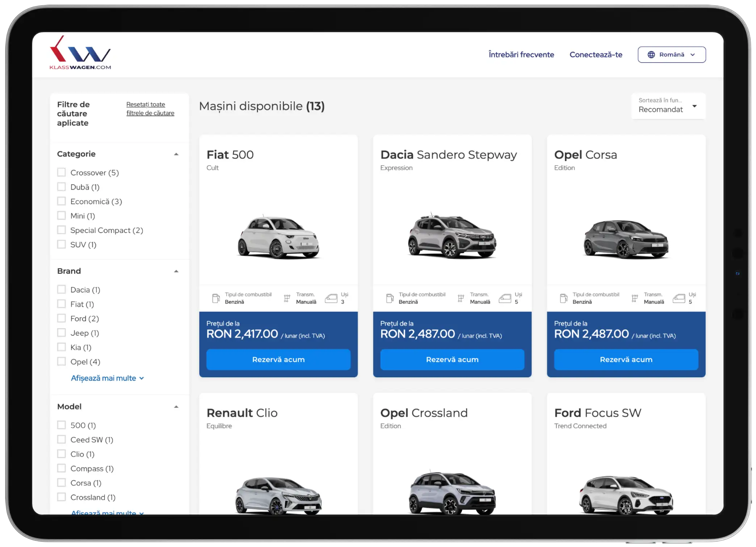Image resolution: width=756 pixels, height=547 pixels.
Task: Click globe icon in language selector
Action: tap(651, 55)
